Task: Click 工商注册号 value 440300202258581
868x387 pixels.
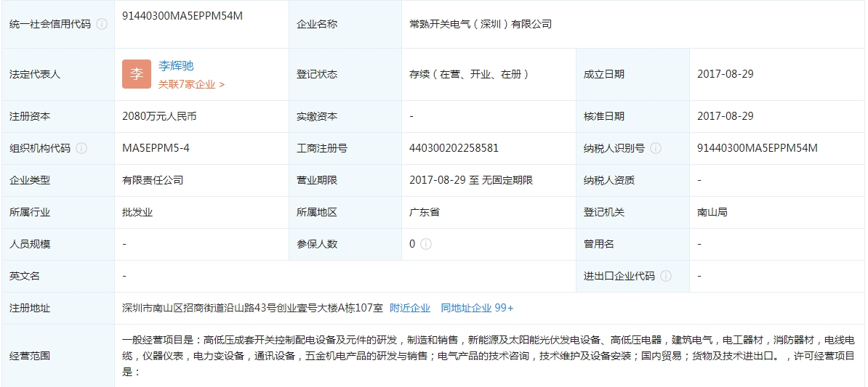Action: [x=454, y=148]
